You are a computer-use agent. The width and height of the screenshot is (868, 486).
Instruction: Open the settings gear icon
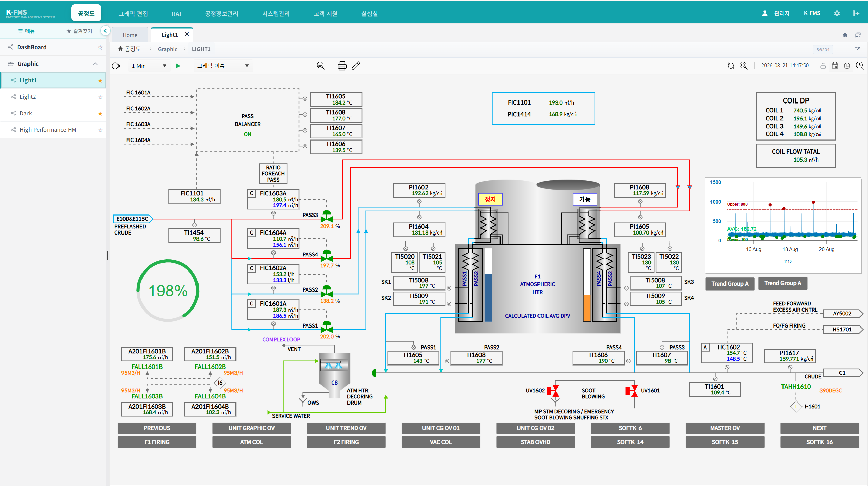click(837, 13)
